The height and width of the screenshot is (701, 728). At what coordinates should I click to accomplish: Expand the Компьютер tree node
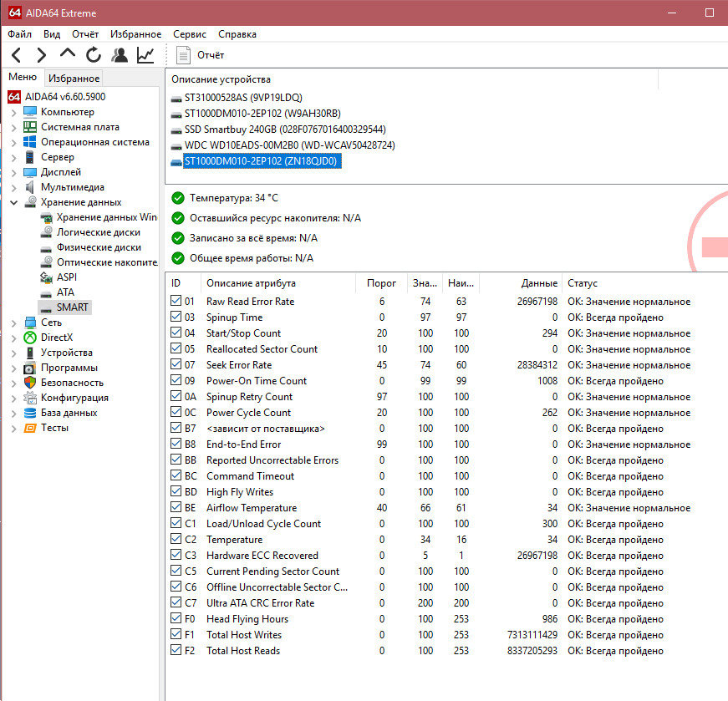point(14,112)
